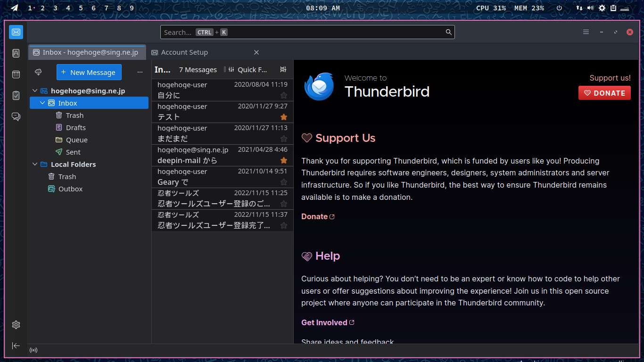Open the Calendar space
Image resolution: width=644 pixels, height=362 pixels.
point(16,74)
